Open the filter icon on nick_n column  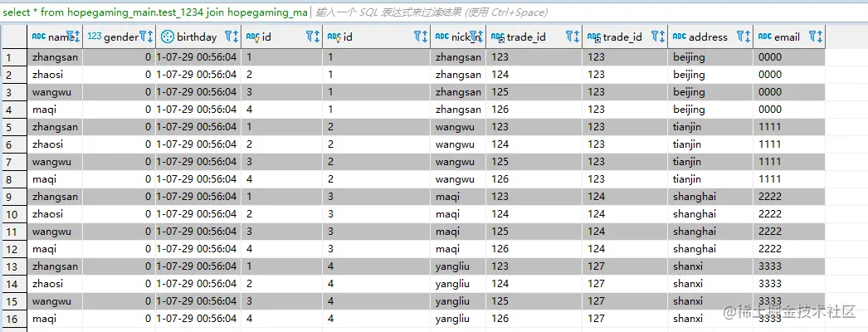[x=474, y=37]
